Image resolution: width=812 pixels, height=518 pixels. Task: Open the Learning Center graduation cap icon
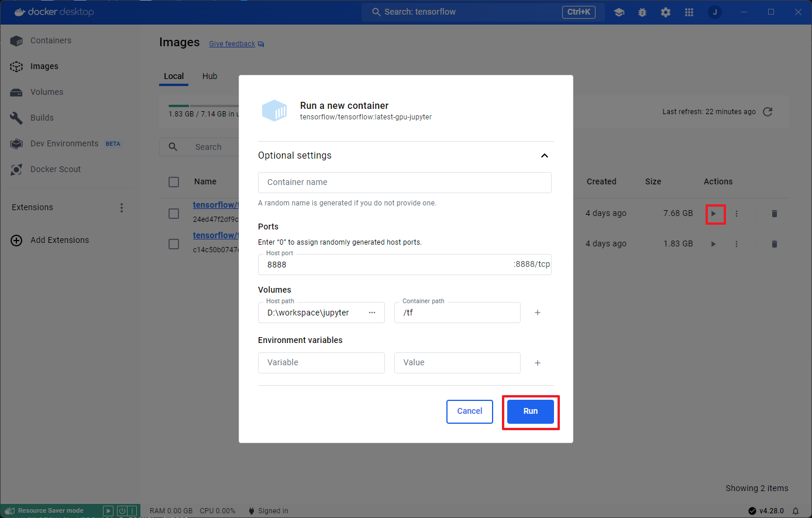619,12
